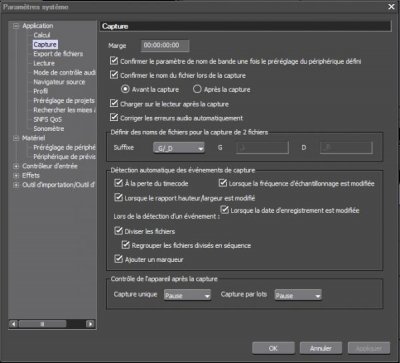Open SNFS QoS settings
Viewport: 400px width, 363px height.
[47, 119]
